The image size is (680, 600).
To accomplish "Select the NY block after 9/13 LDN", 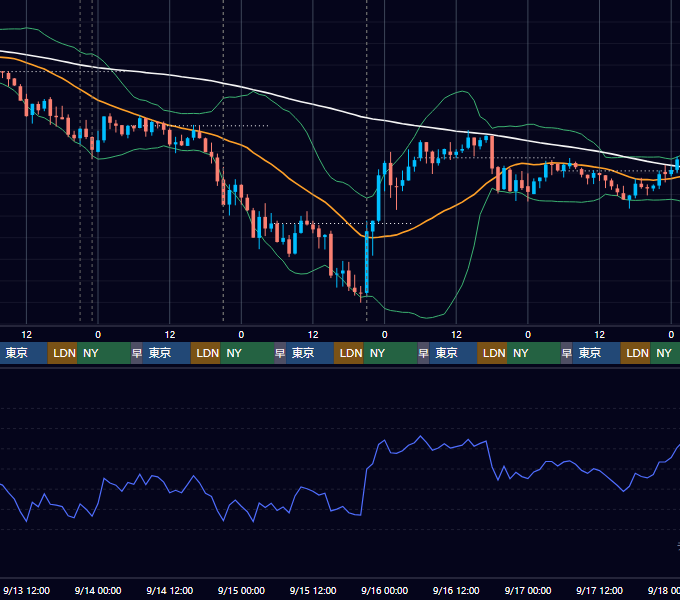I will point(104,353).
